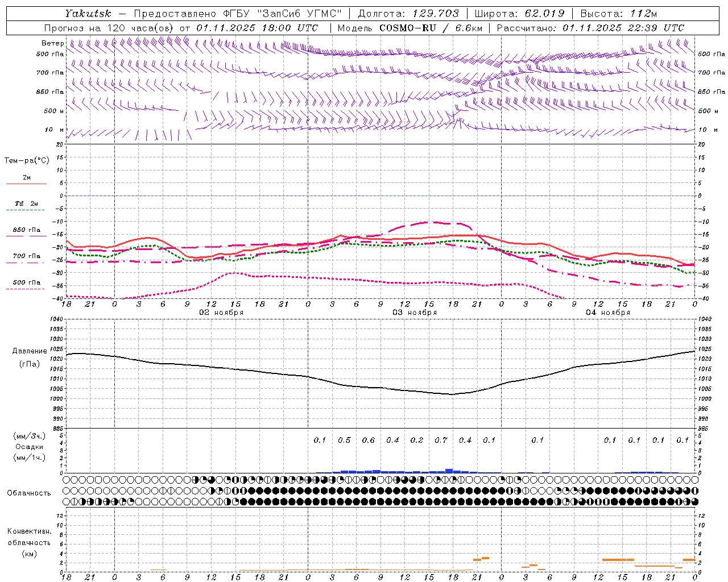This screenshot has width=728, height=582.
Task: Click the '03 ноября' date label
Action: (415, 312)
